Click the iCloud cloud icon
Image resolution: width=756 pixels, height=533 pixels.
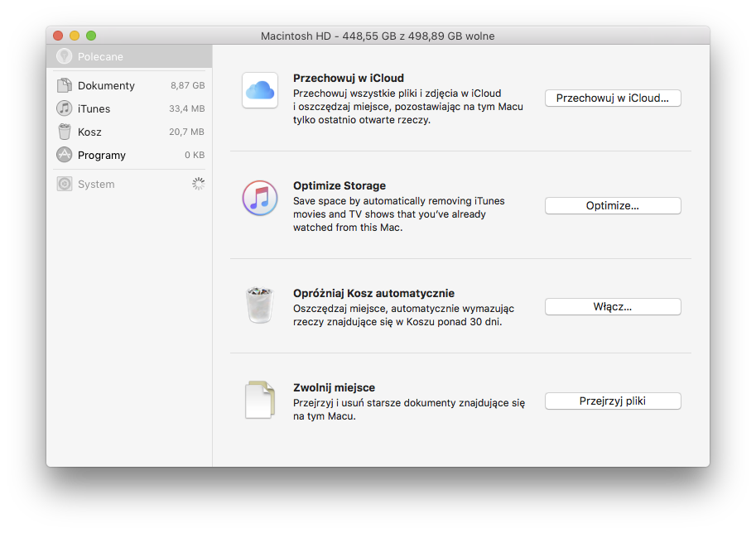pyautogui.click(x=260, y=90)
